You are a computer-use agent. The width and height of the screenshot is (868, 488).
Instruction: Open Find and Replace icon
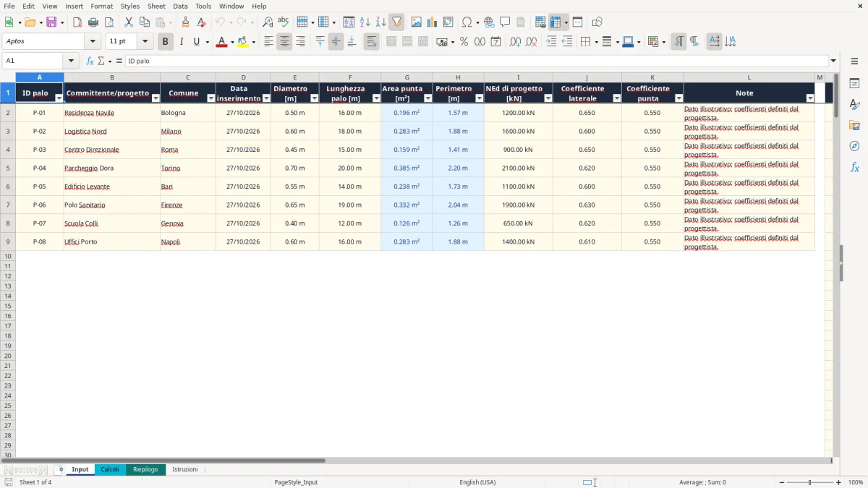tap(268, 22)
